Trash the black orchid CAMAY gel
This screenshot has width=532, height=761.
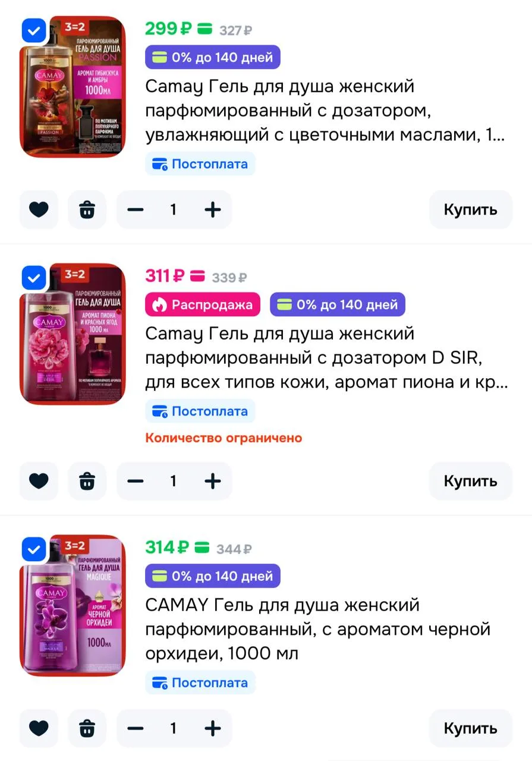(x=87, y=728)
